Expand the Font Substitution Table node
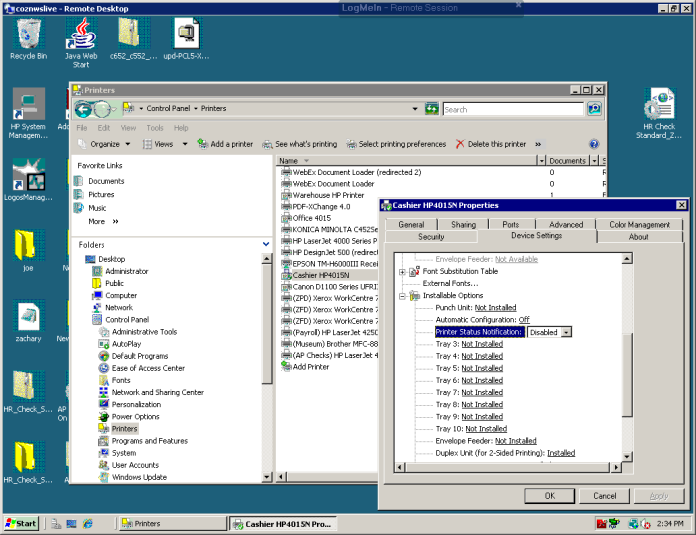Screen dimensions: 696x535 click(402, 271)
